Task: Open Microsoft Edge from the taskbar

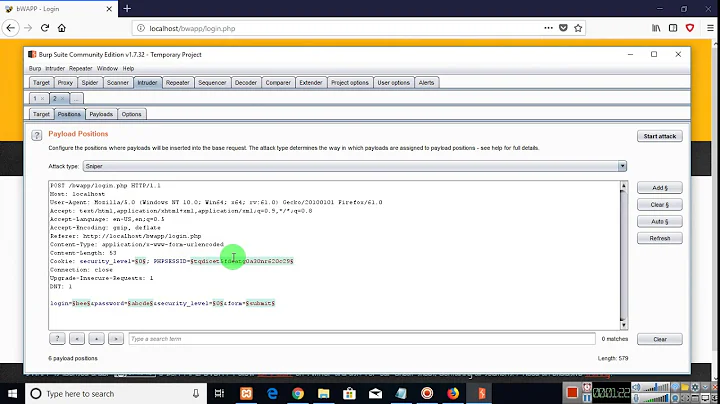Action: [272, 393]
